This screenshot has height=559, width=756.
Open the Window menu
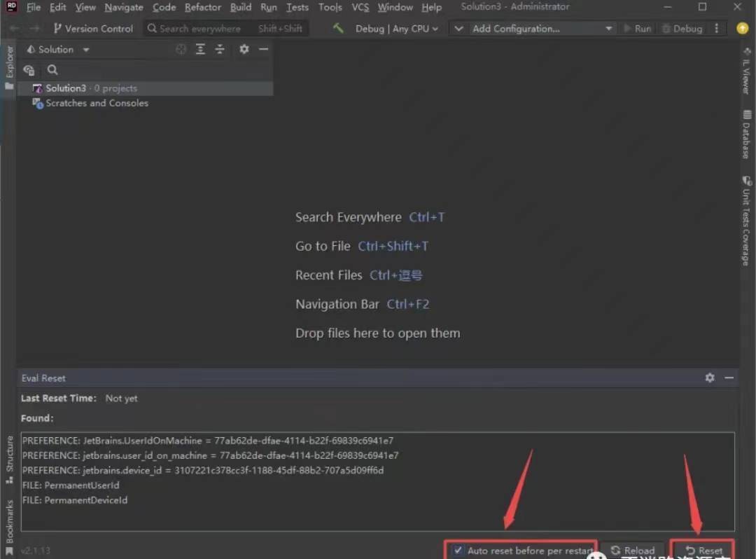click(x=395, y=7)
